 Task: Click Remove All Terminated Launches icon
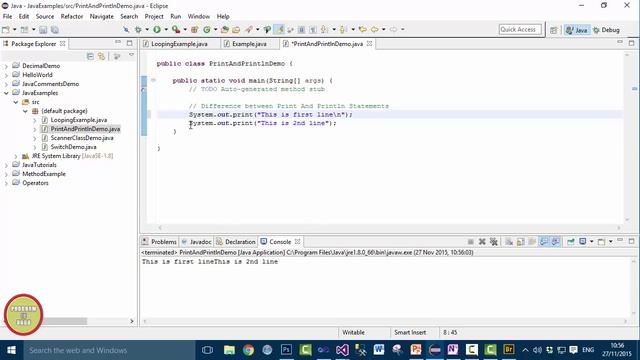493,242
